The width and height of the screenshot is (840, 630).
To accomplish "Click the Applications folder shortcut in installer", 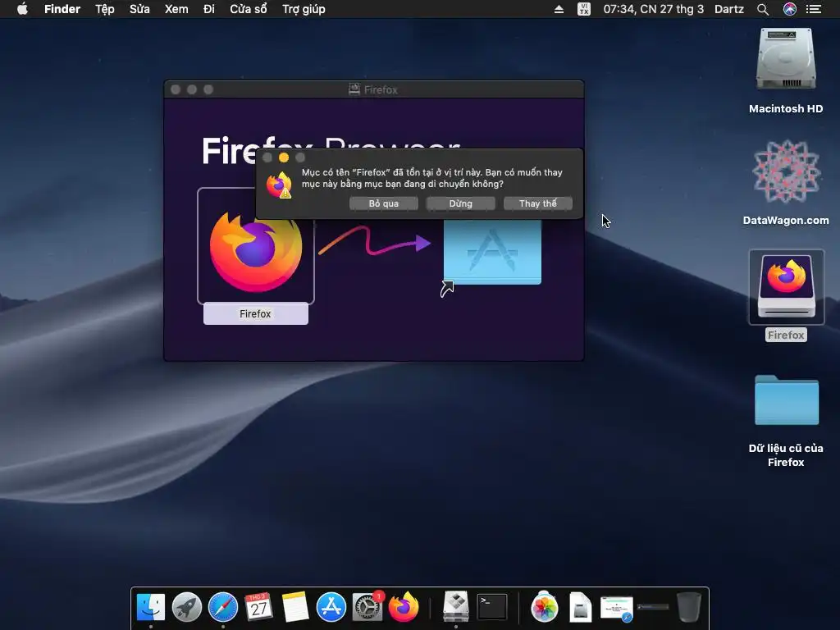I will click(492, 253).
